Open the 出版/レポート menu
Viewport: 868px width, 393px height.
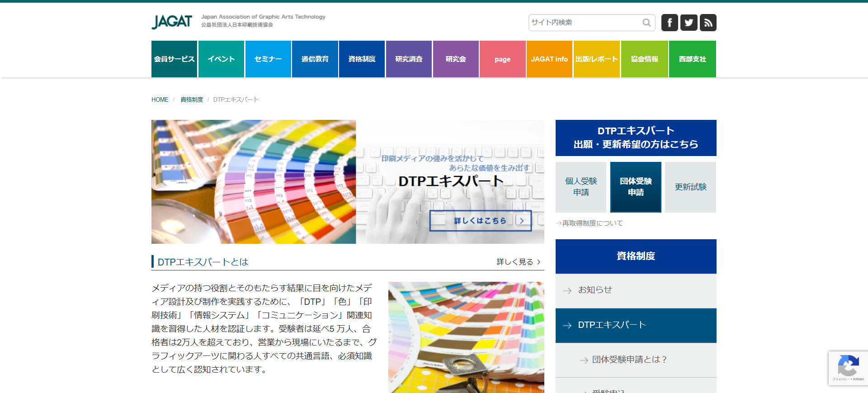(596, 59)
